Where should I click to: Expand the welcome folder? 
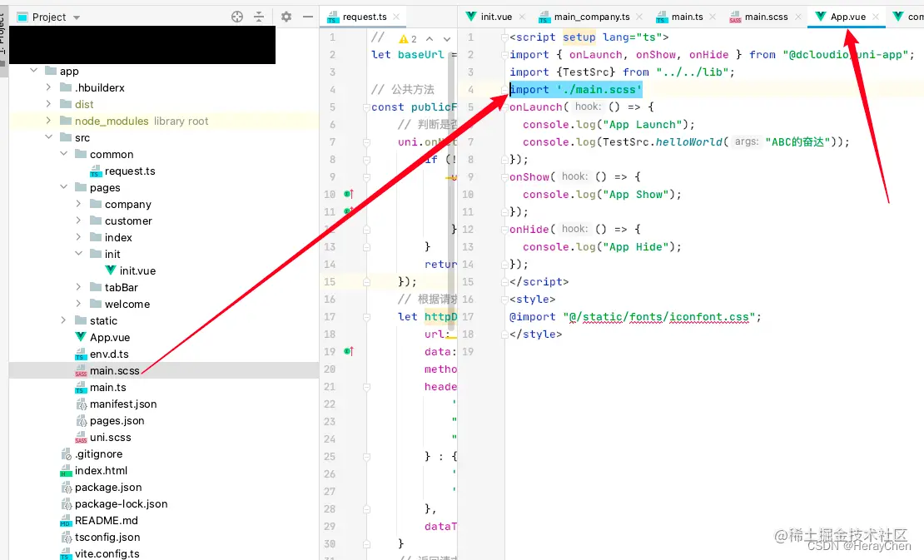78,304
